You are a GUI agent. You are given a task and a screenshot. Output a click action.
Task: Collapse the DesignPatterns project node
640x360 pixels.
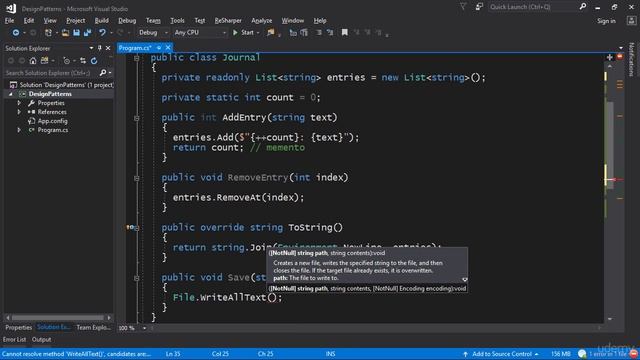coord(11,94)
